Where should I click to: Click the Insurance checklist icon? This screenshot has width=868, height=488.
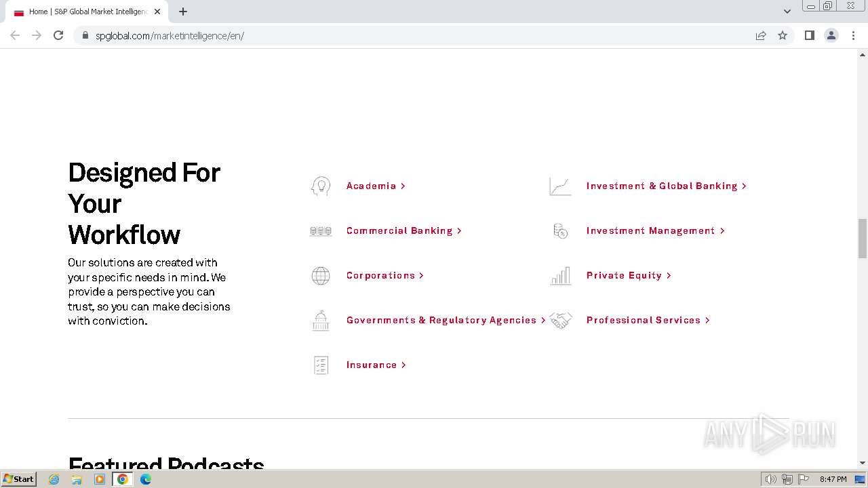pyautogui.click(x=321, y=365)
